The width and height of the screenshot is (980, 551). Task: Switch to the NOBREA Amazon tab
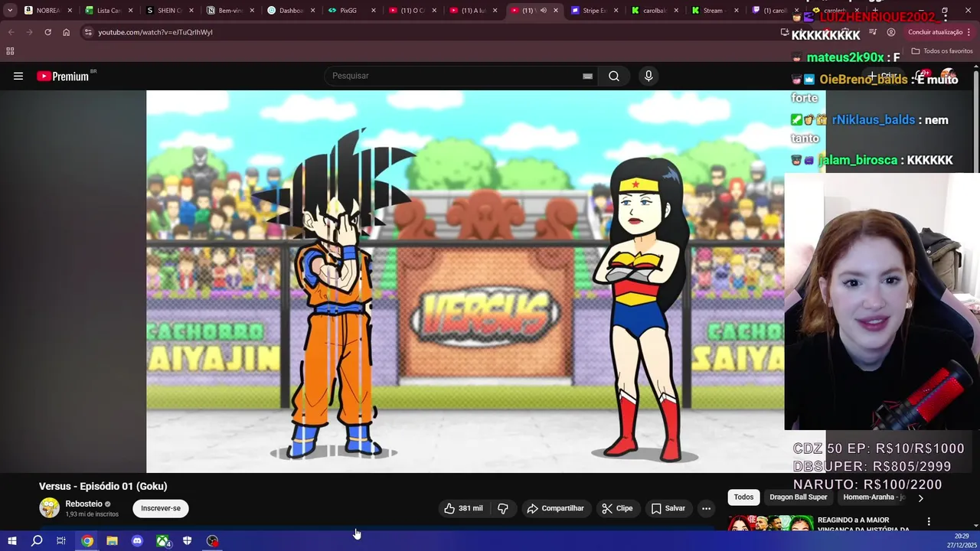pos(47,11)
